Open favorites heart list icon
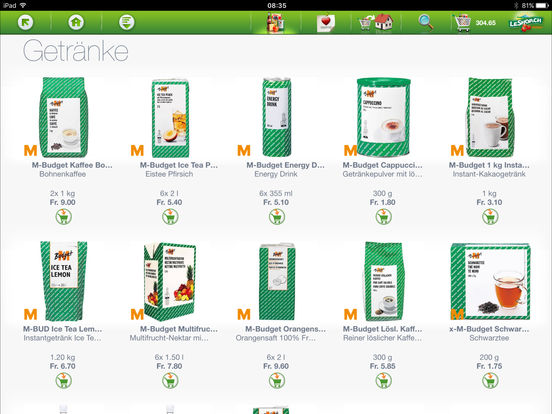 (326, 23)
